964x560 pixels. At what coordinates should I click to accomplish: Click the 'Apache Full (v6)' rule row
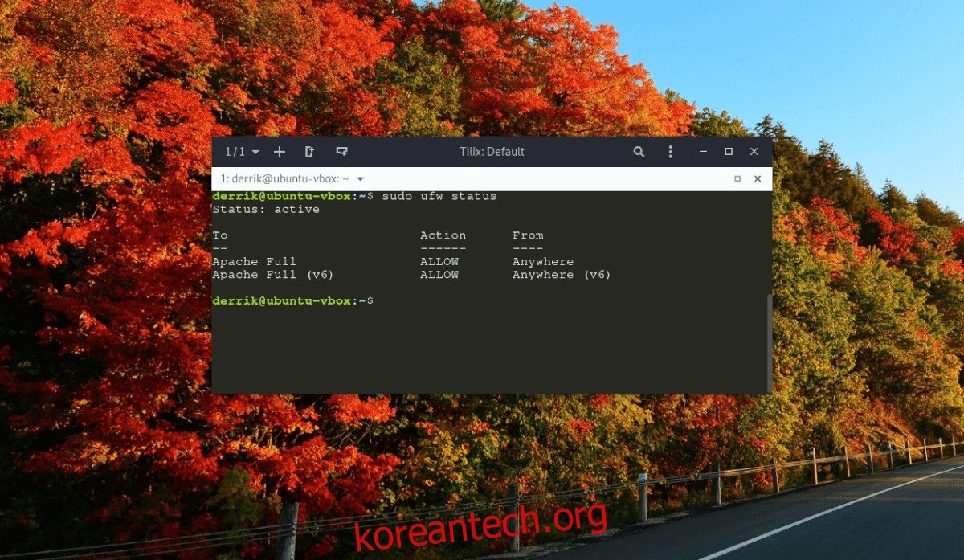[272, 275]
